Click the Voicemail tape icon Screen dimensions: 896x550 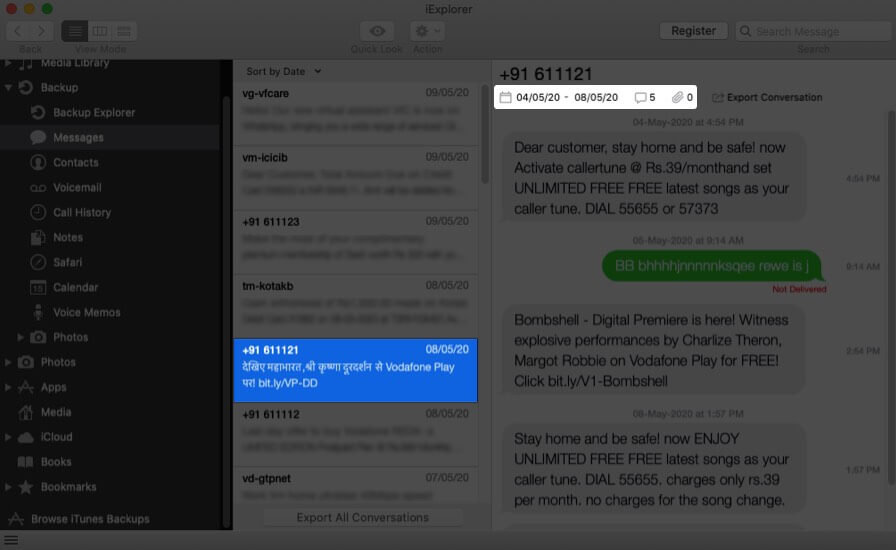38,188
